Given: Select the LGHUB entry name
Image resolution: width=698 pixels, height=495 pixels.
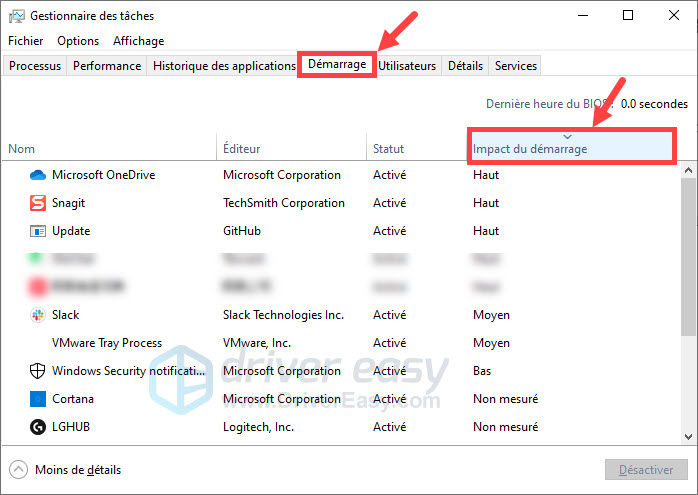Looking at the screenshot, I should [x=71, y=427].
